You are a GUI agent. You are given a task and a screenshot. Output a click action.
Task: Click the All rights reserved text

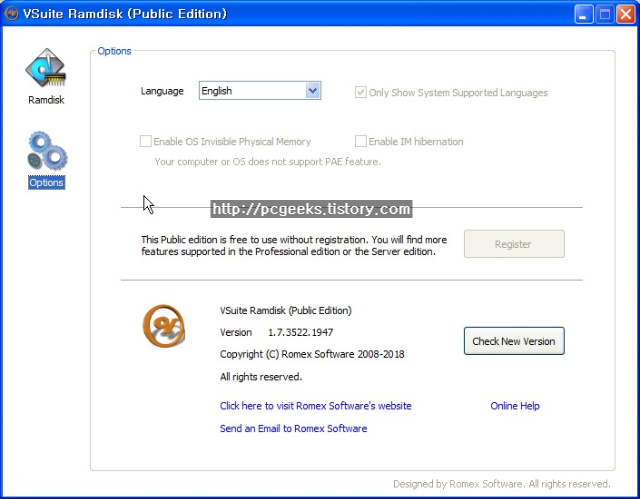[x=261, y=377]
